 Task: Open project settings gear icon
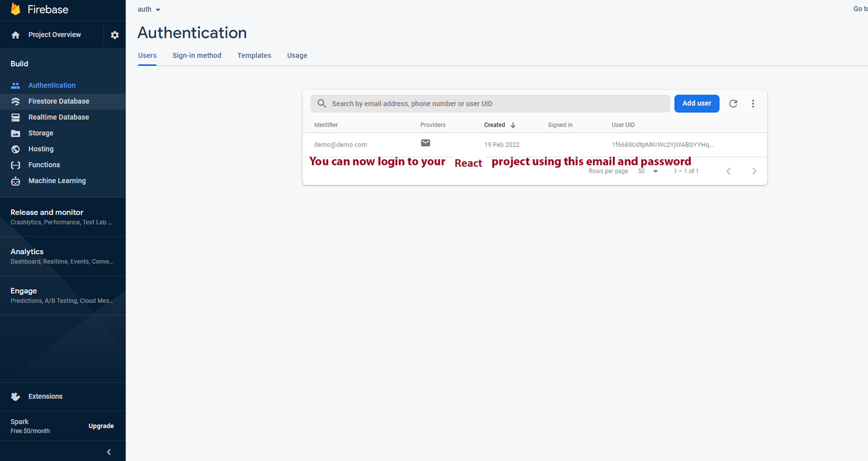click(x=115, y=35)
